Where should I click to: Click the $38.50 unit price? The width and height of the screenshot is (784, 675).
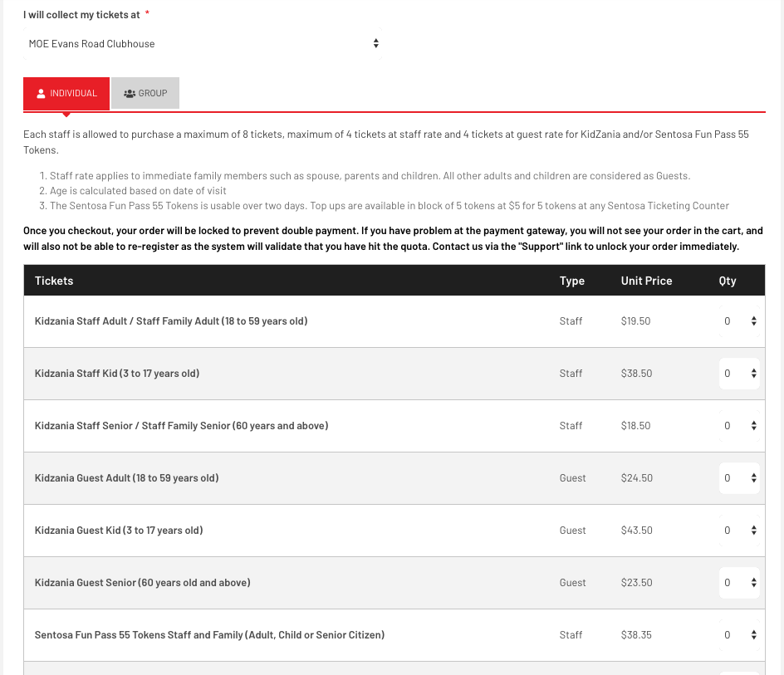click(636, 374)
